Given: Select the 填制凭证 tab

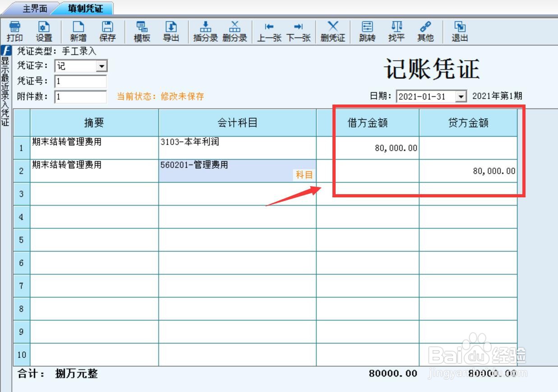Looking at the screenshot, I should click(x=85, y=8).
